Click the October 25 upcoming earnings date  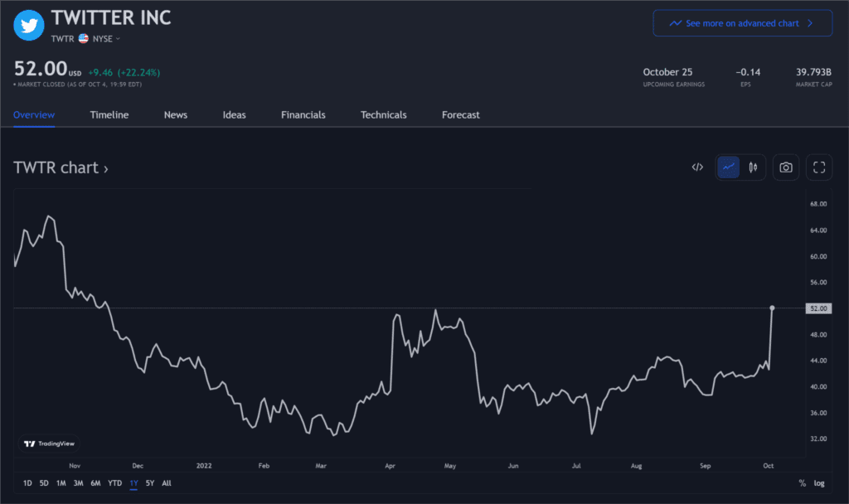[667, 72]
